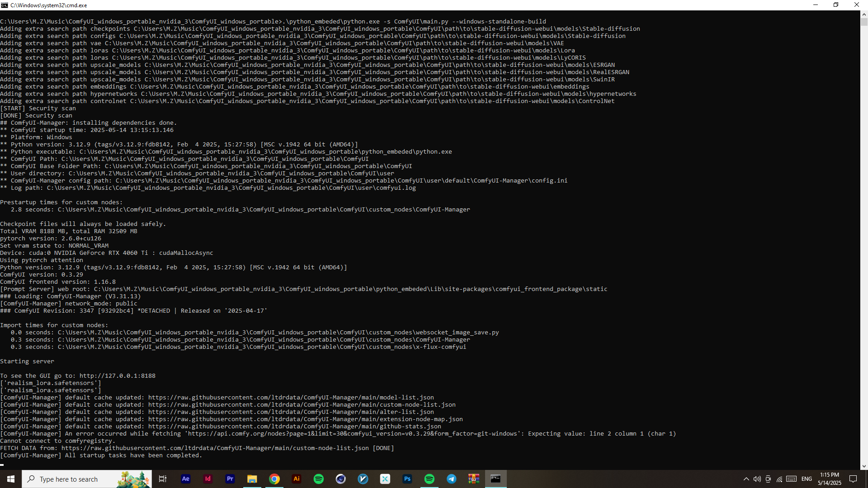Switch to Google Chrome window
Screen dimensions: 868x488
pyautogui.click(x=274, y=479)
